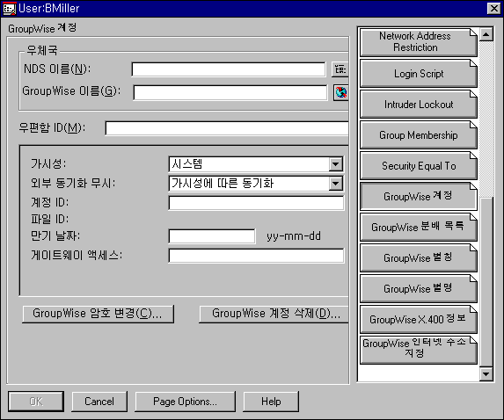
Task: Click the GroupWise name globe icon
Action: coord(340,92)
